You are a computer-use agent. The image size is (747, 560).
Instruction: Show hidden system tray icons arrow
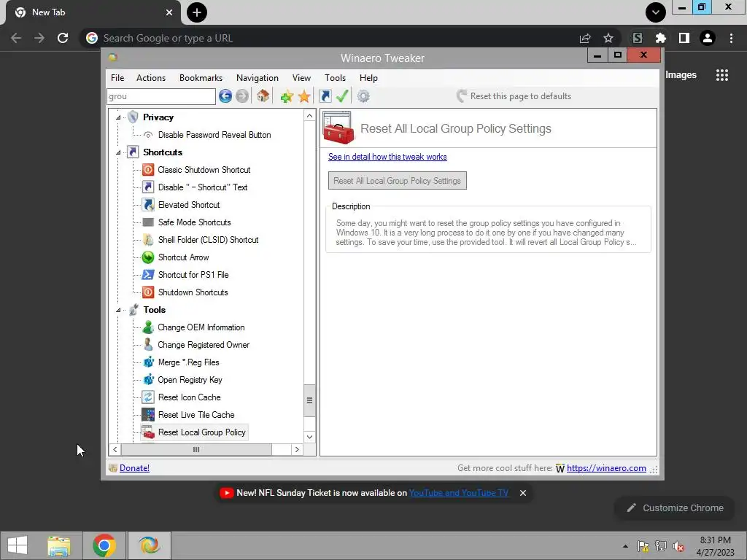[625, 545]
